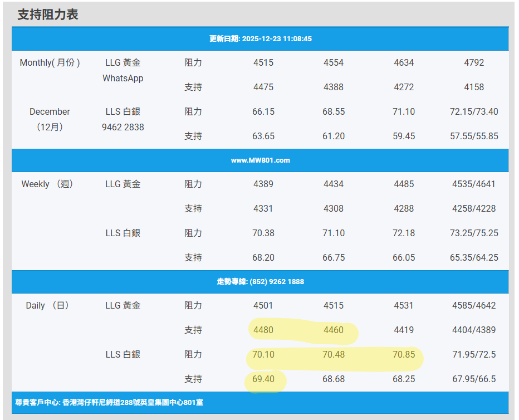Select highlighted 69.40 daily silver support
Viewport: 519px width, 420px height.
(x=263, y=379)
